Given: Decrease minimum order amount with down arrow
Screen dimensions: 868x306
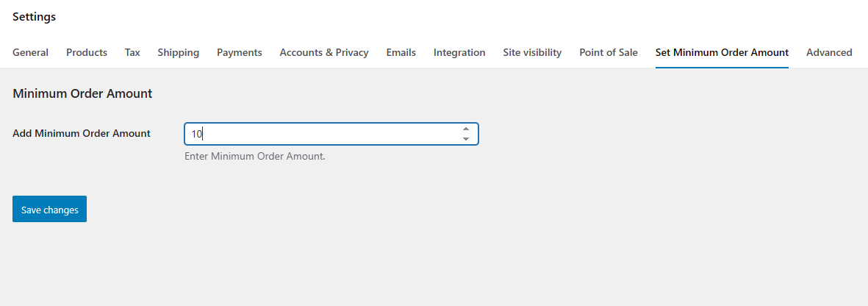Looking at the screenshot, I should pos(466,138).
